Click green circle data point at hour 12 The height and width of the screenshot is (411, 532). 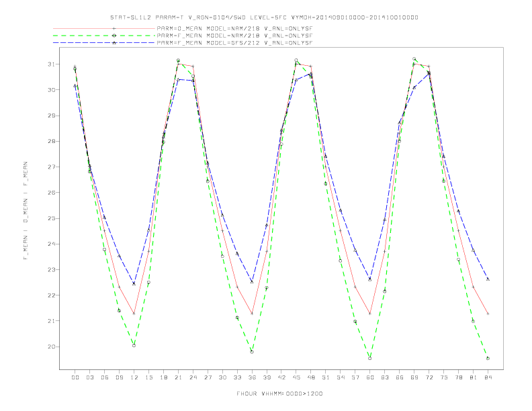[134, 345]
